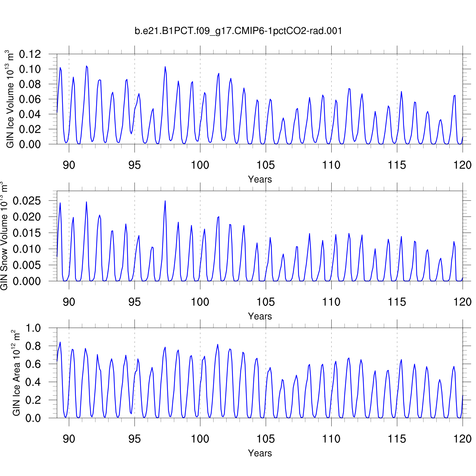Click year 120 tick label under Ice Area plot

[462, 439]
